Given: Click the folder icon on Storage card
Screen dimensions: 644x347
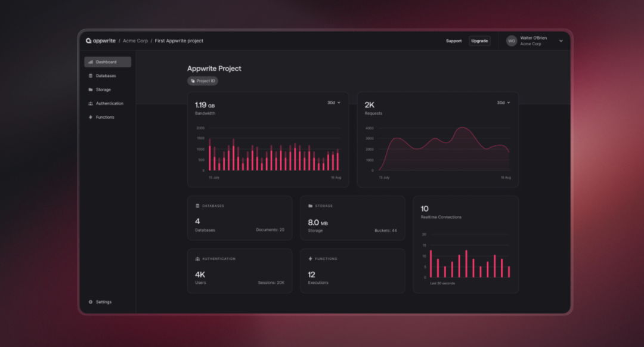Looking at the screenshot, I should (311, 206).
